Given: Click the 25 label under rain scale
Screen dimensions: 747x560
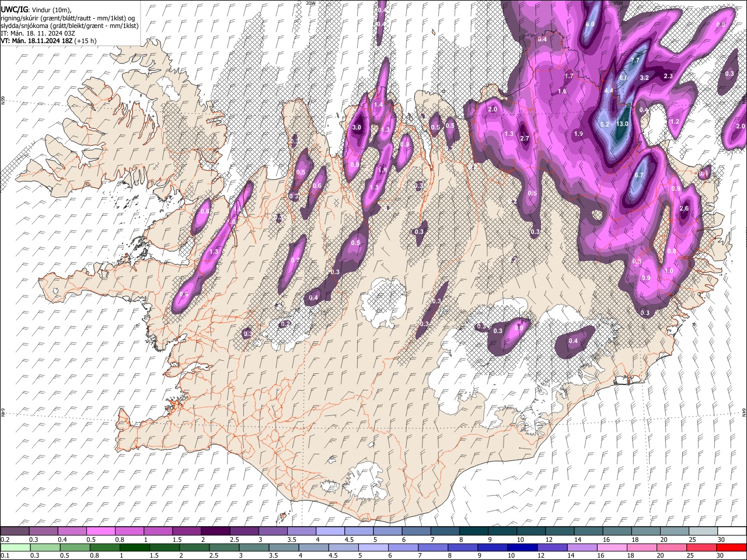Looking at the screenshot, I should coord(690,556).
